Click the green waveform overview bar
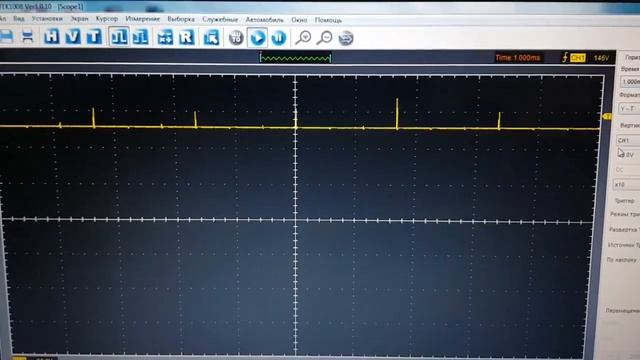This screenshot has height=360, width=640. tap(295, 58)
